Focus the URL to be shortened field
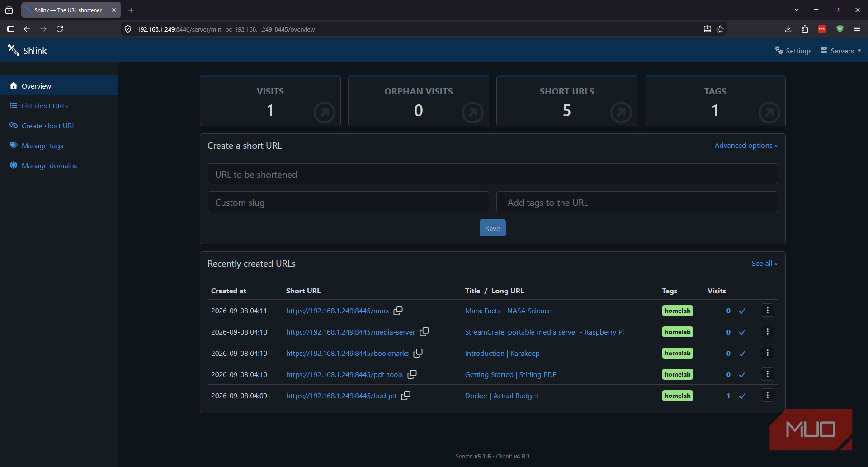868x467 pixels. (492, 174)
